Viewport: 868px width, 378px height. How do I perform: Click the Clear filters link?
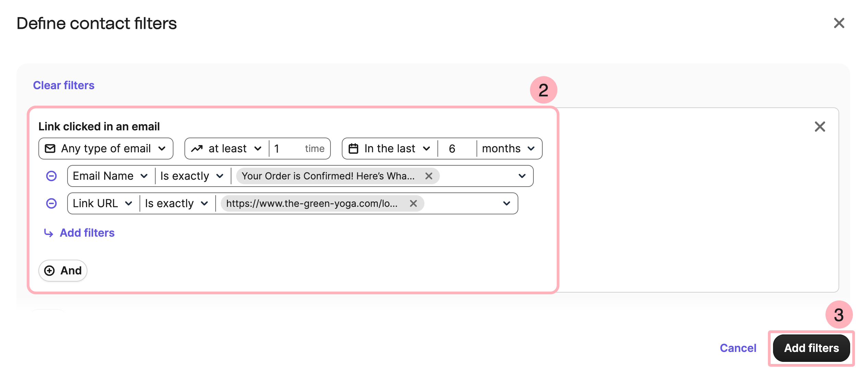63,85
